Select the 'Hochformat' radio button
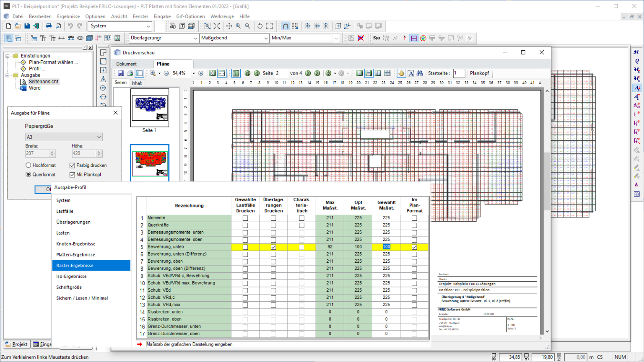 (29, 165)
